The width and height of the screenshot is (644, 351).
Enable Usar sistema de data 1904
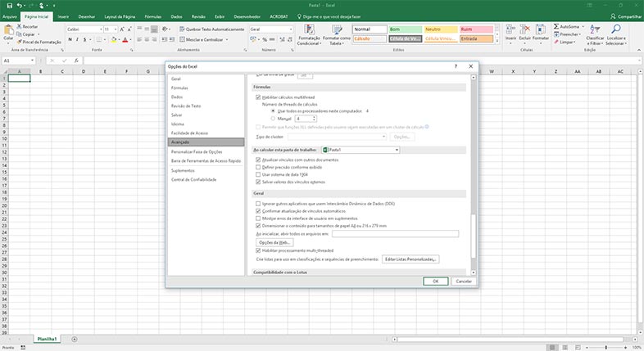pos(258,174)
